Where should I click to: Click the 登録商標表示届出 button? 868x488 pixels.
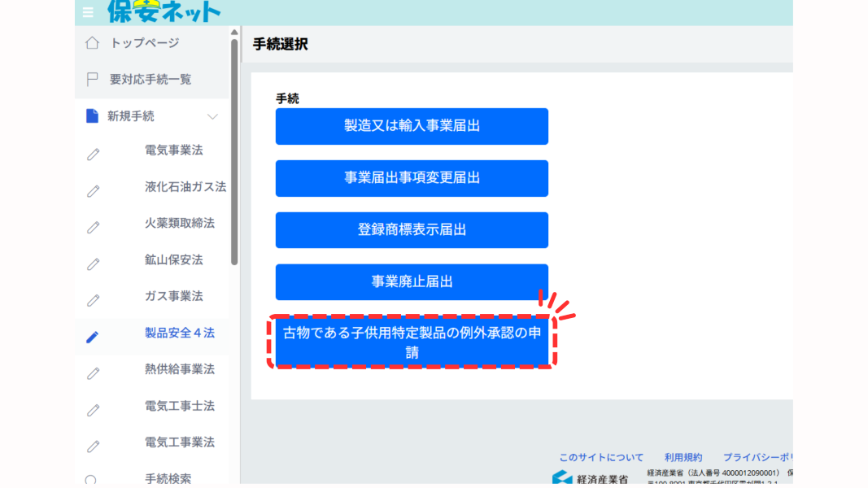[412, 230]
